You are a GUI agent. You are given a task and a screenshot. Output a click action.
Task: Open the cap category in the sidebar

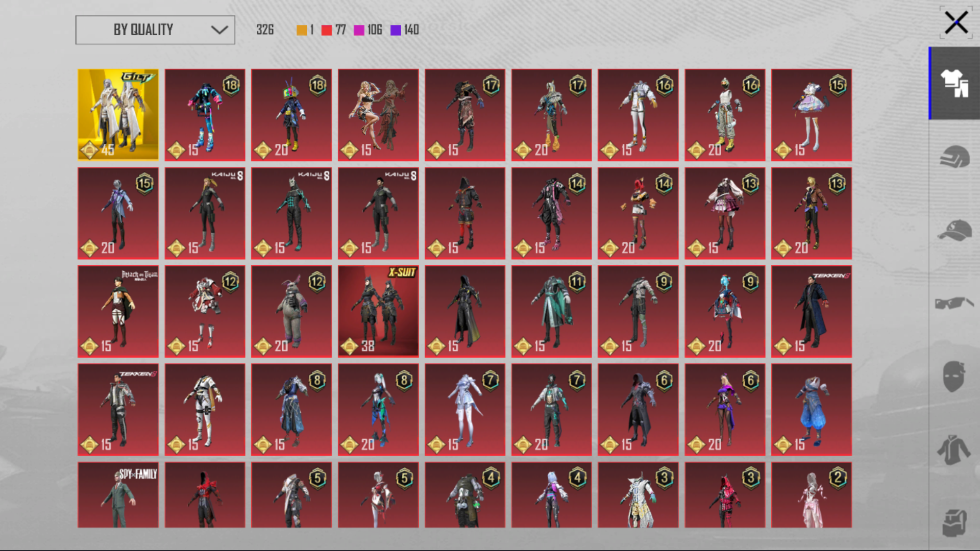[x=954, y=230]
